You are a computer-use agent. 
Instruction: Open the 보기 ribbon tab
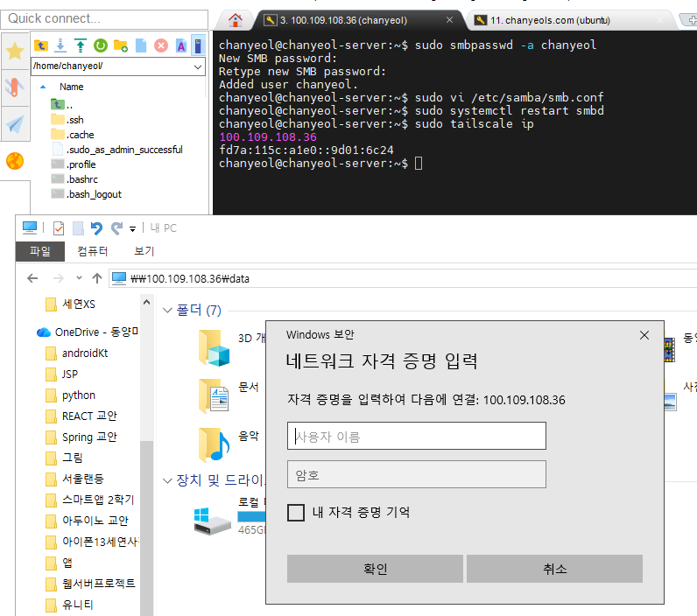[144, 251]
